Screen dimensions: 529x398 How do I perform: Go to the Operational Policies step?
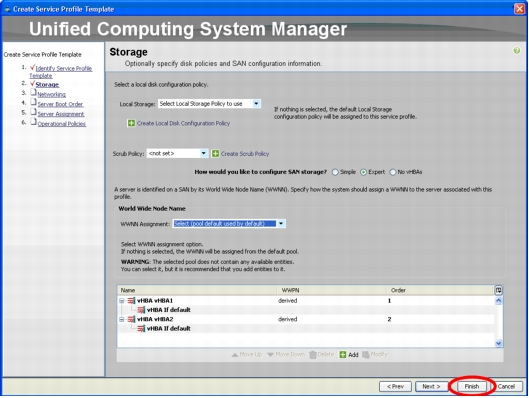click(x=62, y=124)
